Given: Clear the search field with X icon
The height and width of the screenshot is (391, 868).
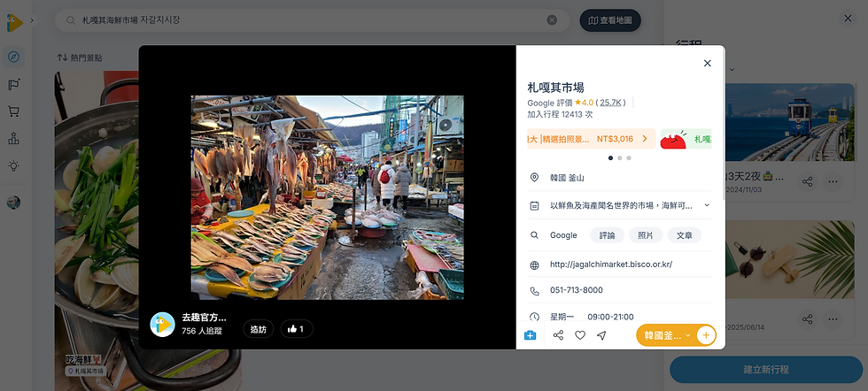Looking at the screenshot, I should tap(552, 20).
